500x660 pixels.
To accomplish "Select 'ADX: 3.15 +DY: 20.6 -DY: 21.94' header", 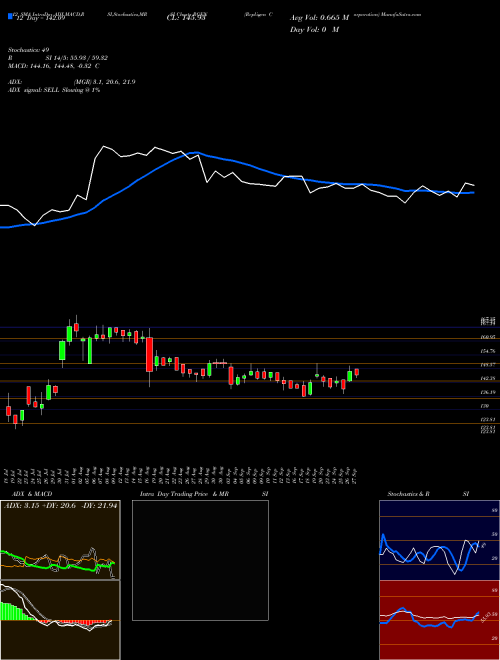I will click(60, 506).
